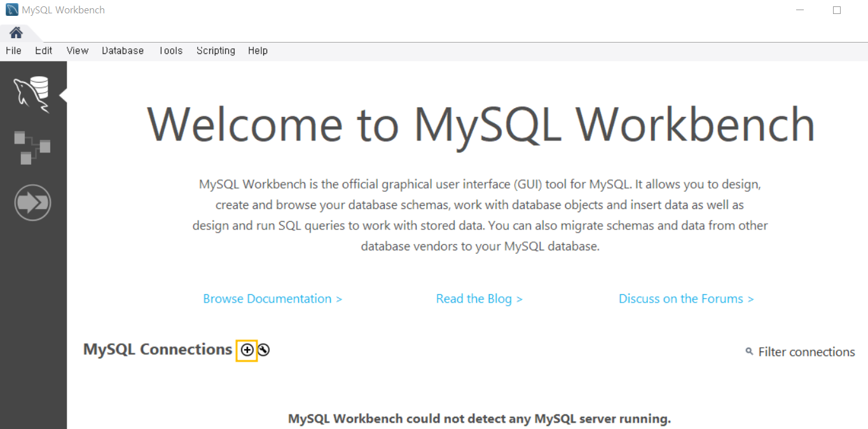The image size is (868, 429).
Task: Open the Edit menu
Action: [44, 51]
